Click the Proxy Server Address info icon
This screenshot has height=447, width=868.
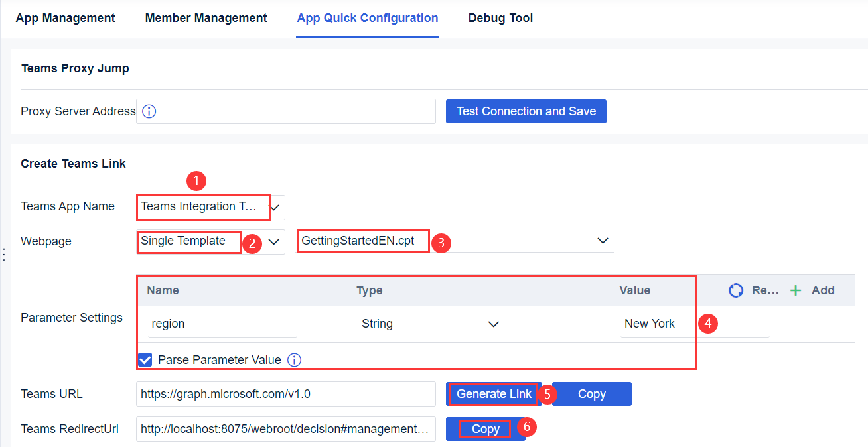pyautogui.click(x=149, y=111)
